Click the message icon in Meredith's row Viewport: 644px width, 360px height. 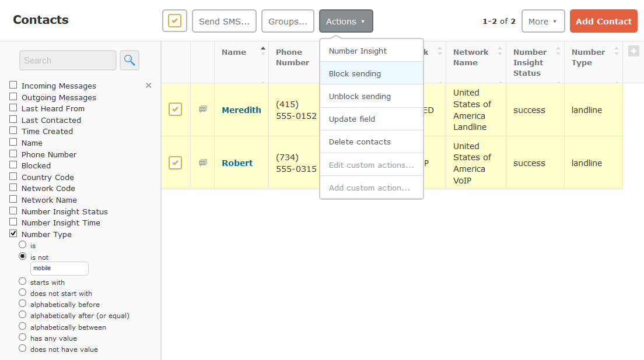pyautogui.click(x=203, y=110)
